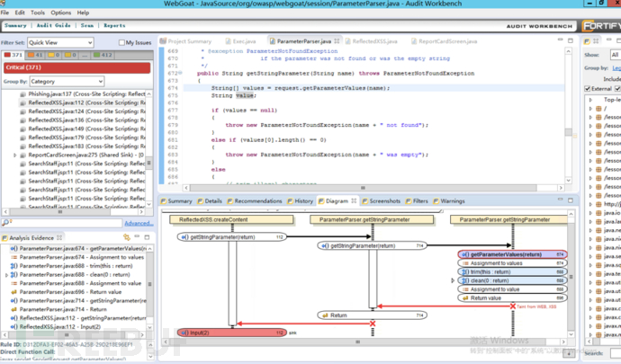
Task: Click the Reports toolbar button
Action: click(x=114, y=26)
